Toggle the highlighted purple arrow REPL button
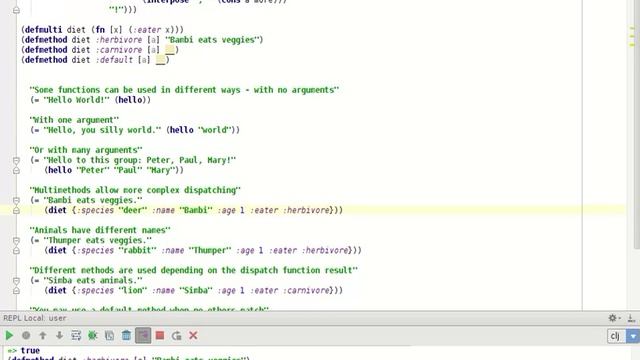The height and width of the screenshot is (360, 640). click(143, 336)
